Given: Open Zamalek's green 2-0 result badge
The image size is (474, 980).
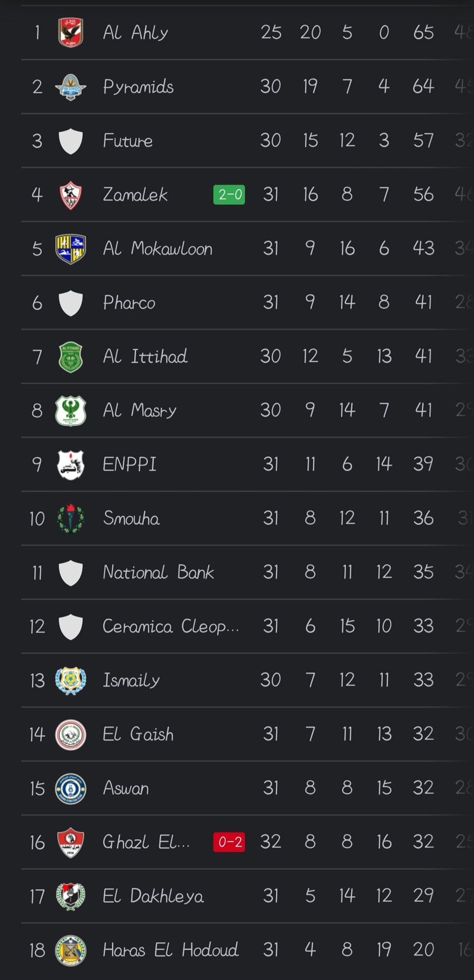Looking at the screenshot, I should [x=229, y=195].
